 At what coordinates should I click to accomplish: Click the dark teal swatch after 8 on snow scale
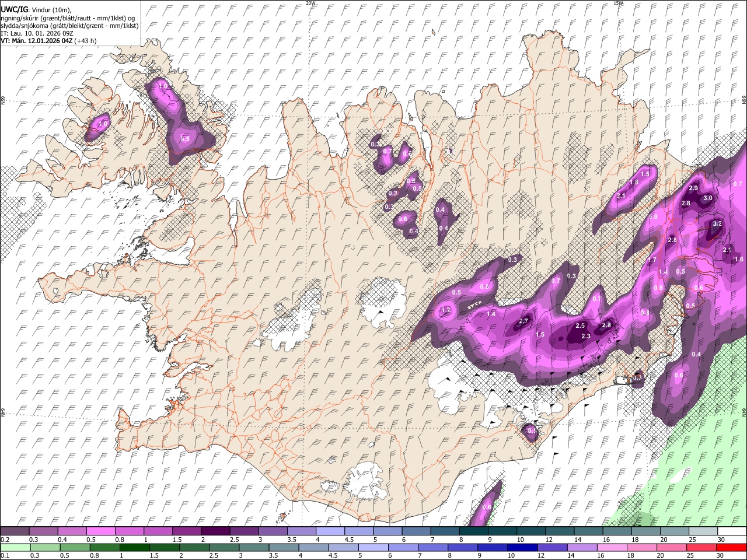(474, 531)
